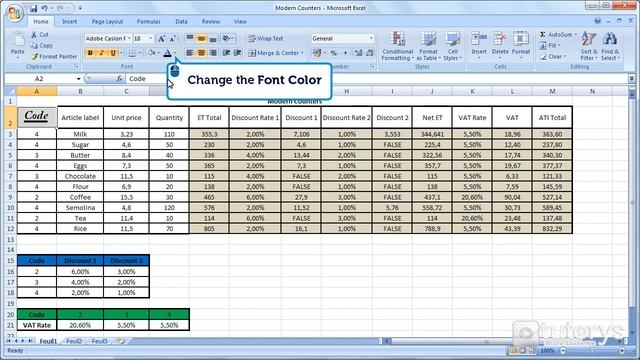Screen dimensions: 640x360
Task: Click AutoSum button
Action: [x=558, y=35]
